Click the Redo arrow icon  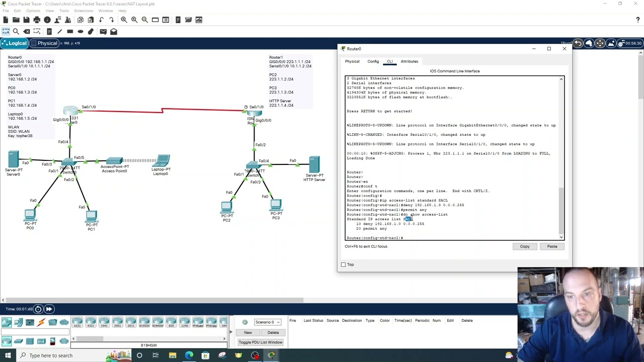point(112,20)
